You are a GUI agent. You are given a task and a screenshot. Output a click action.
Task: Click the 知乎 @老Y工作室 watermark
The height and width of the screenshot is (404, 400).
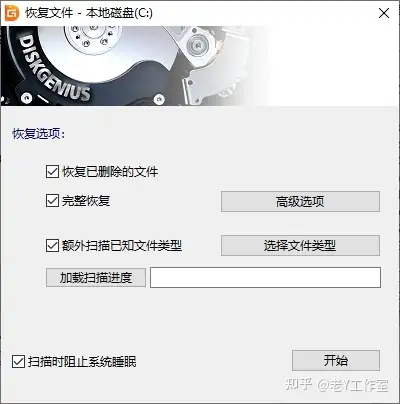click(x=337, y=385)
